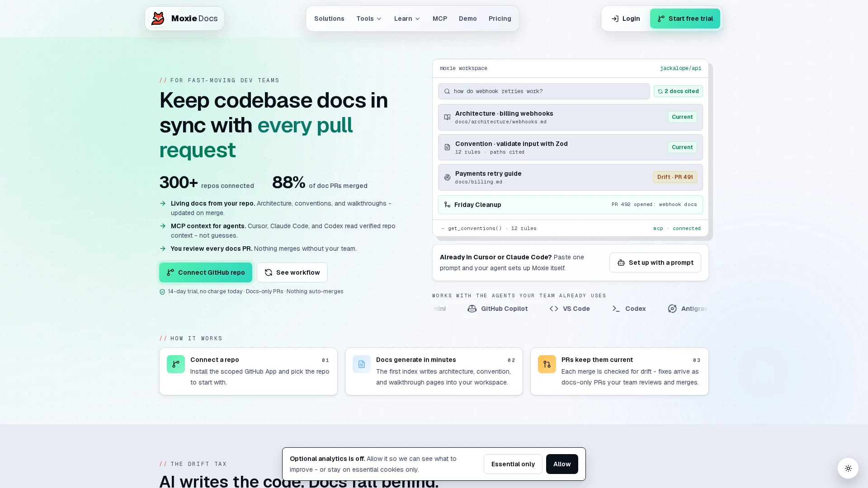Open the Solutions nav item
868x488 pixels.
tap(329, 19)
